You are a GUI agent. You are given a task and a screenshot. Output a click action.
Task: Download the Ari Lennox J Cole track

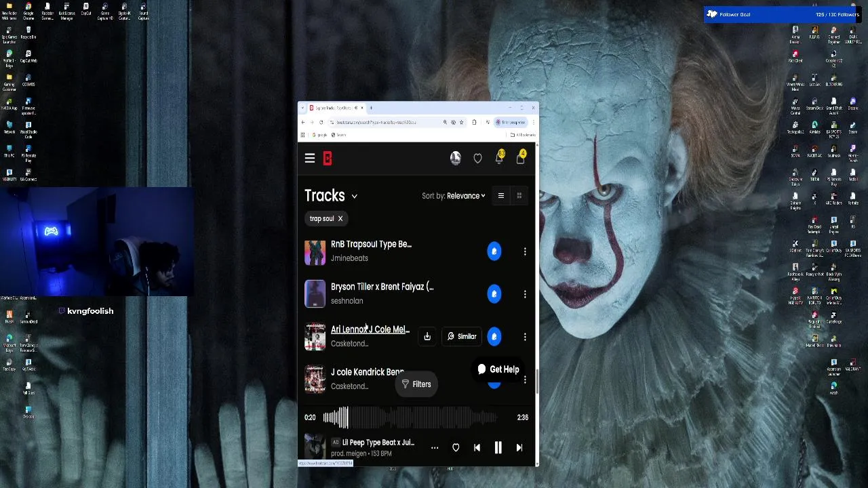click(x=427, y=336)
